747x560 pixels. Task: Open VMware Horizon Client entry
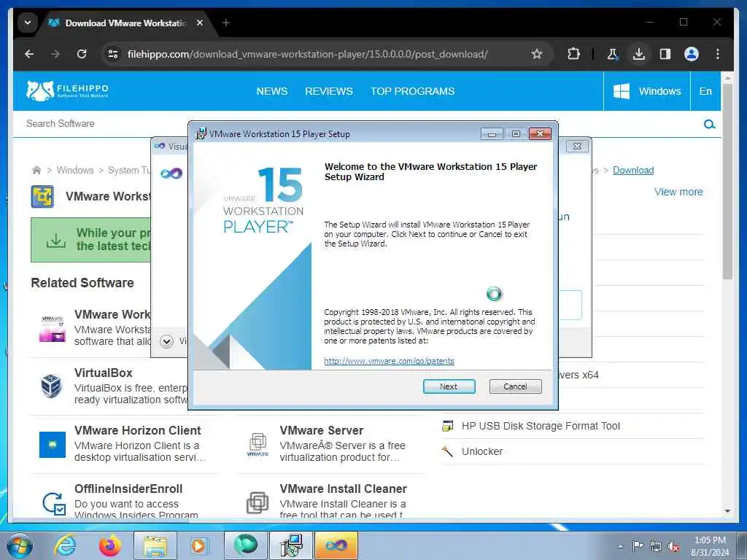click(x=138, y=430)
